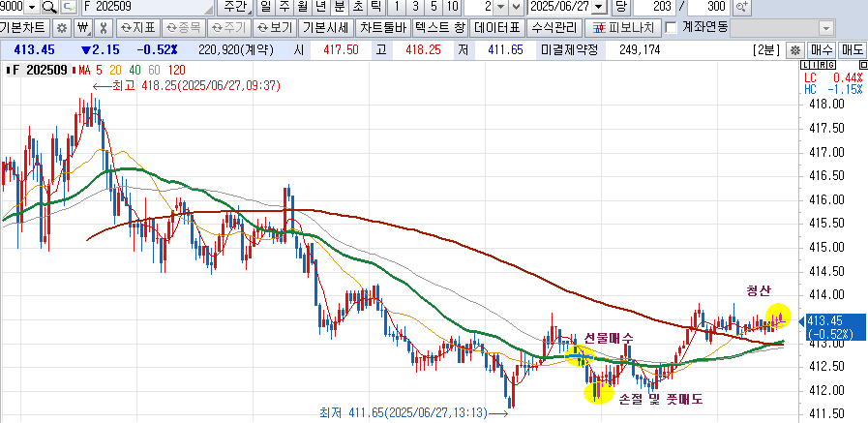
Task: Click the 매수 buy button
Action: pyautogui.click(x=822, y=49)
